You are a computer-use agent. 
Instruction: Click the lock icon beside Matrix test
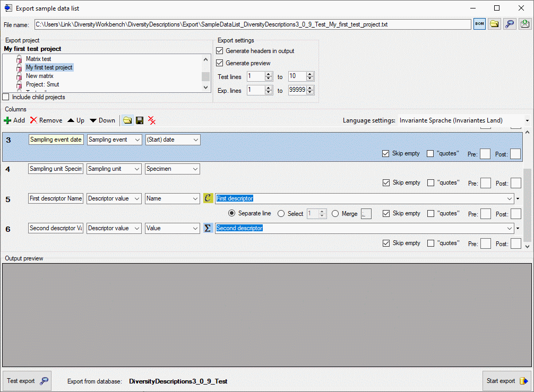coord(19,59)
